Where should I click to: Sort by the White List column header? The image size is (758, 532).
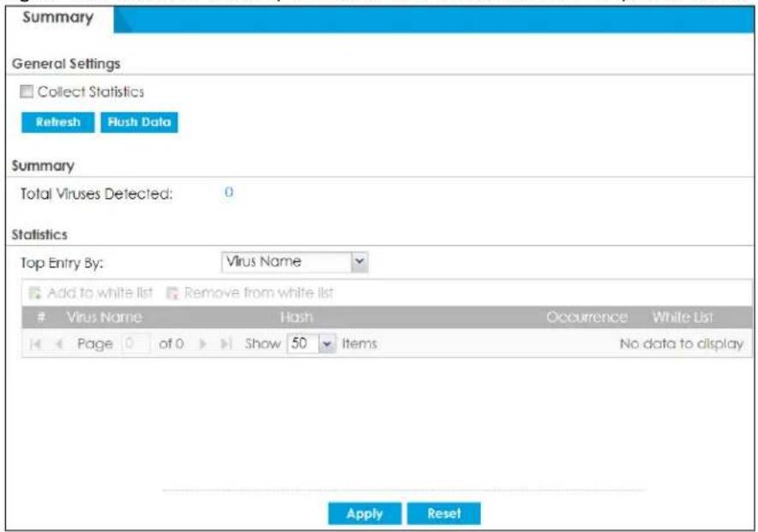click(x=682, y=317)
